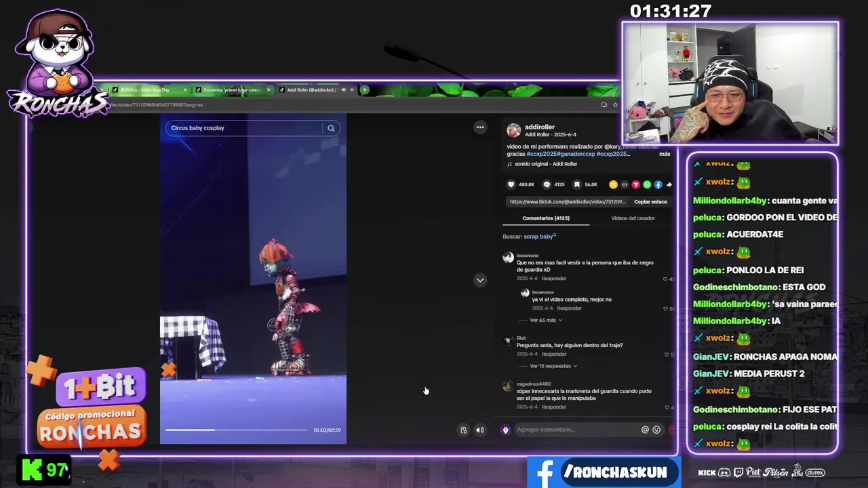Save the video with the bookmark icon
The width and height of the screenshot is (868, 488).
pyautogui.click(x=577, y=184)
